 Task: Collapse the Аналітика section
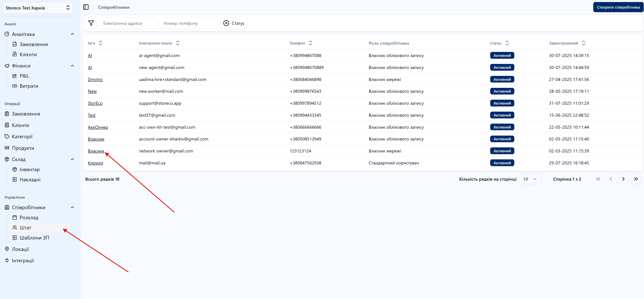(x=72, y=34)
